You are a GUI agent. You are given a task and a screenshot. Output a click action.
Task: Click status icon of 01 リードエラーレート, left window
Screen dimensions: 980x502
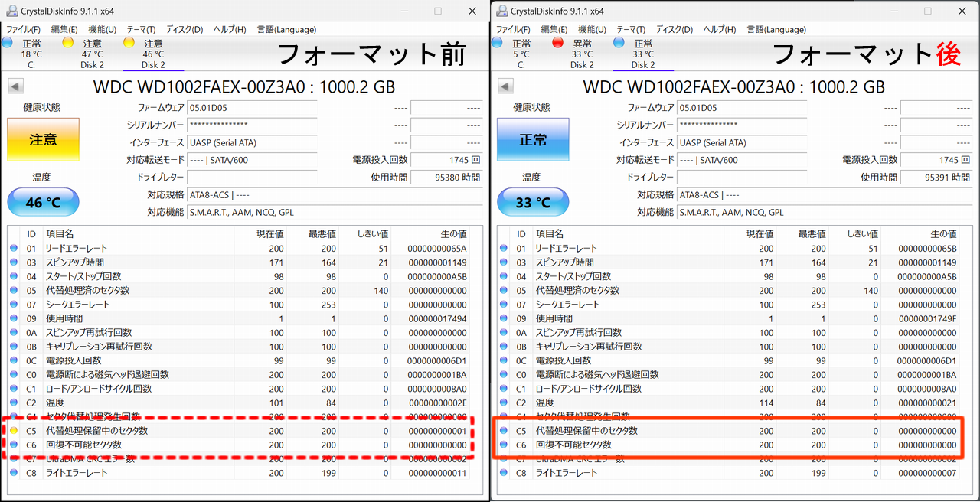pos(14,249)
